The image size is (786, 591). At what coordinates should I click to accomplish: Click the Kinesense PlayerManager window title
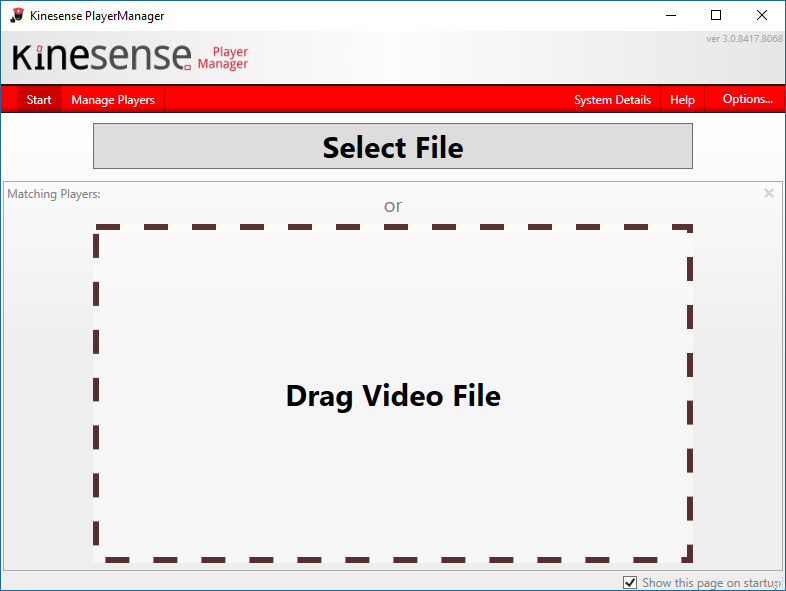pos(97,16)
